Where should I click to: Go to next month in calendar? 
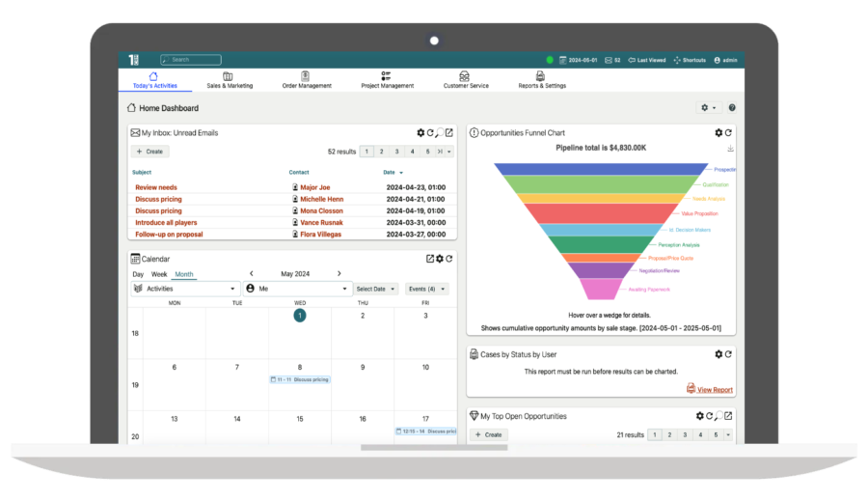click(339, 274)
